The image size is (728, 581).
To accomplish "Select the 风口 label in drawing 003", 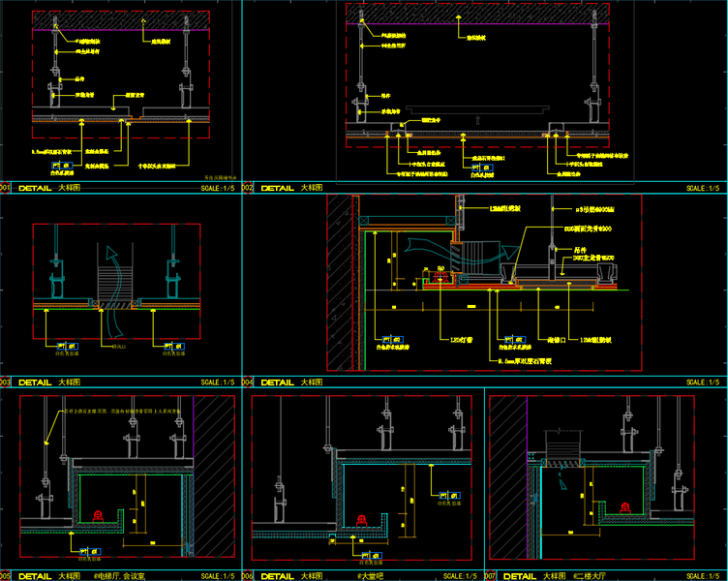I will click(x=119, y=346).
